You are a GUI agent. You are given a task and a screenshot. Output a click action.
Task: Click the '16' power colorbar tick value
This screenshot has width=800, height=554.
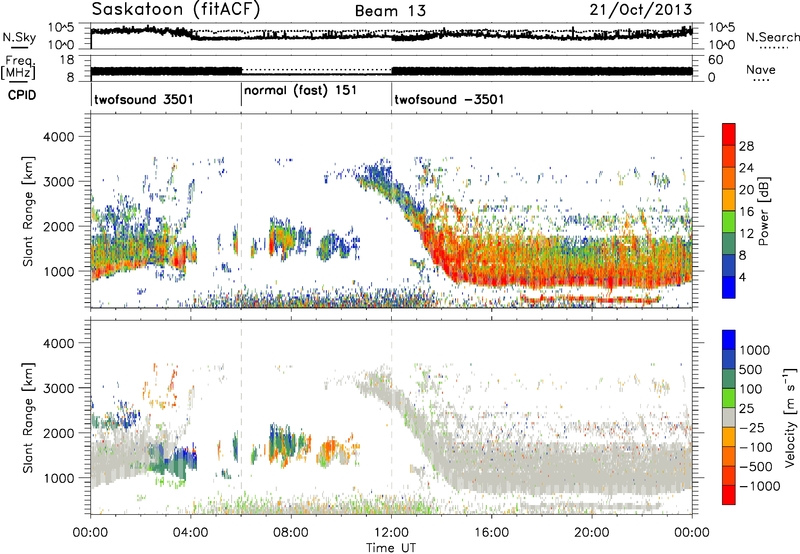click(746, 211)
